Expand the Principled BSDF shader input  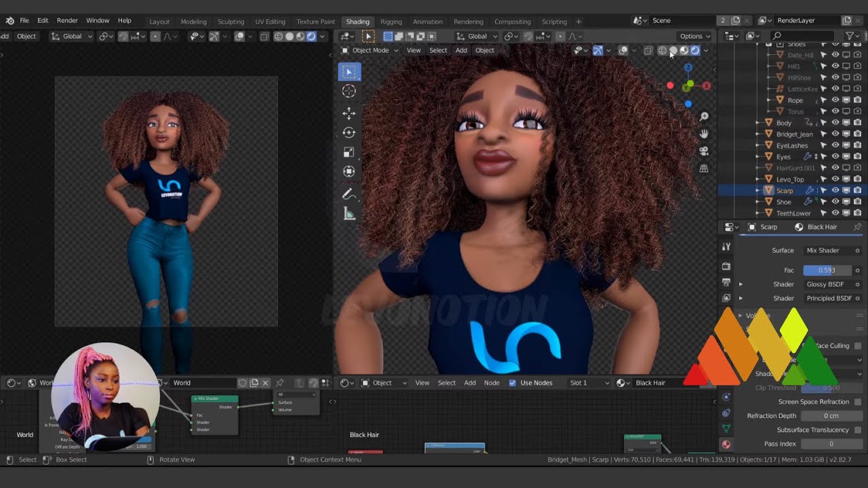pyautogui.click(x=741, y=298)
